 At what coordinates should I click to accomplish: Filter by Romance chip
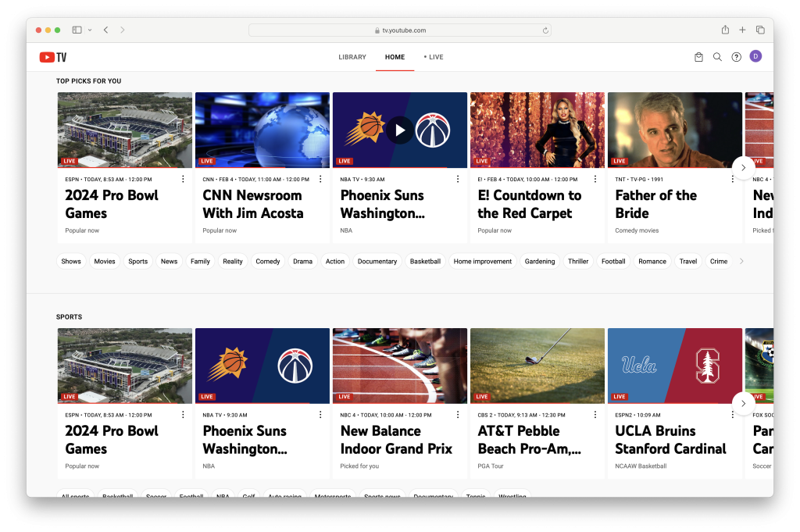tap(652, 261)
